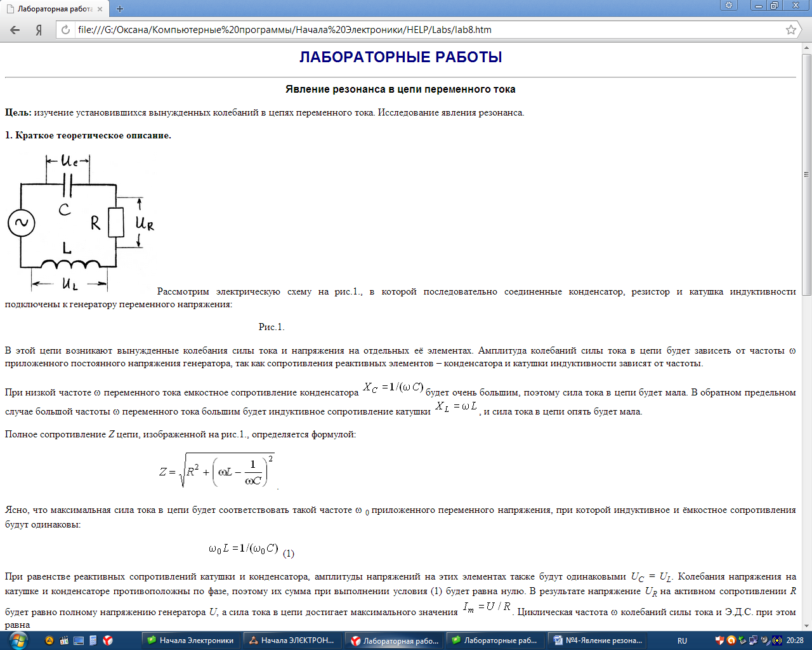Screen dimensions: 812x650
Task: Click the network computers tray icon
Action: pos(754,640)
